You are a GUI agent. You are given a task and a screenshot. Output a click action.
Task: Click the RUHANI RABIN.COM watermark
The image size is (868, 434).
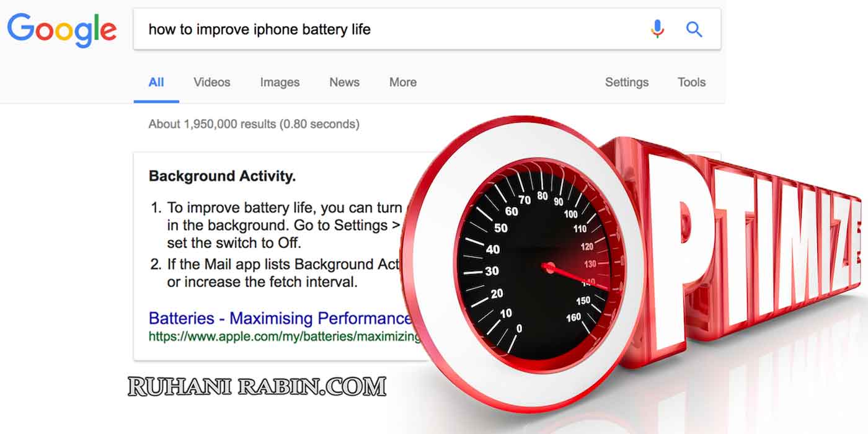(257, 387)
